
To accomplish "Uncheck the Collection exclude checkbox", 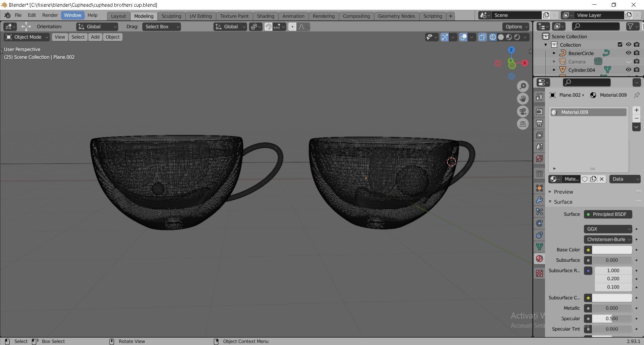I will [620, 45].
